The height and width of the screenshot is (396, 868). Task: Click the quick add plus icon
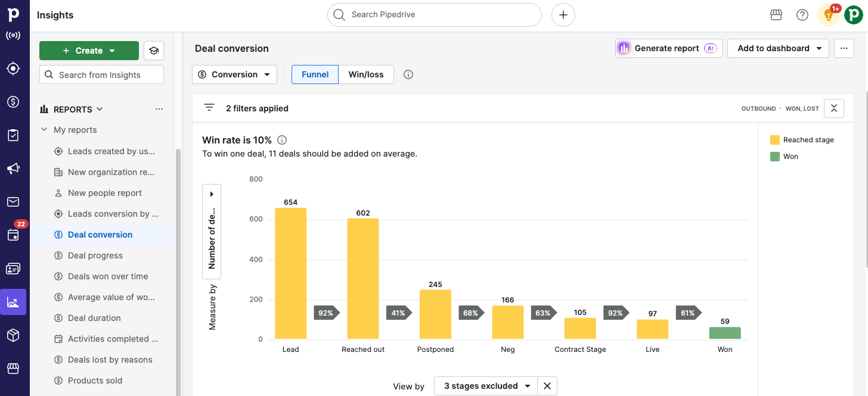click(563, 15)
